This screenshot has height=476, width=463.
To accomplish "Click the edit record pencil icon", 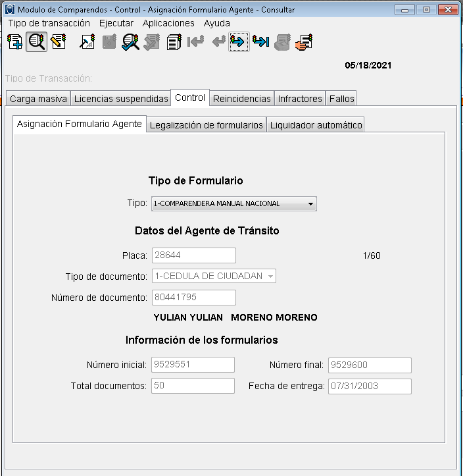I will 58,42.
